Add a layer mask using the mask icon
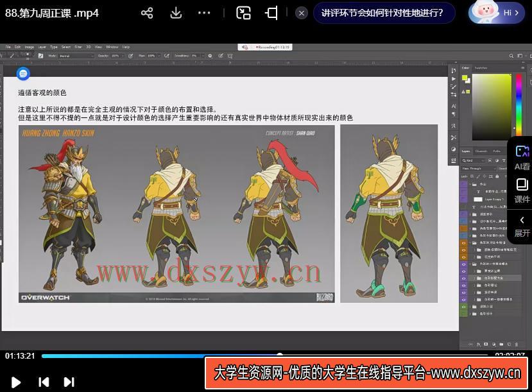This screenshot has height=392, width=532. [486, 344]
